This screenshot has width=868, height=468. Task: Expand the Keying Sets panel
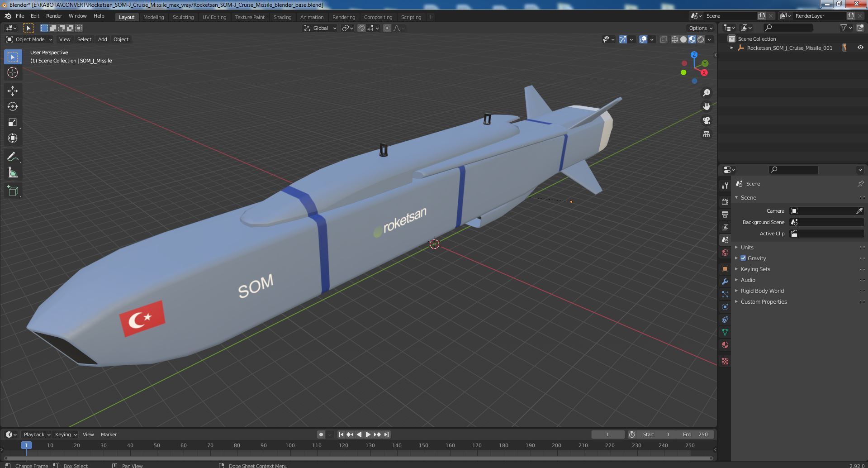click(755, 269)
